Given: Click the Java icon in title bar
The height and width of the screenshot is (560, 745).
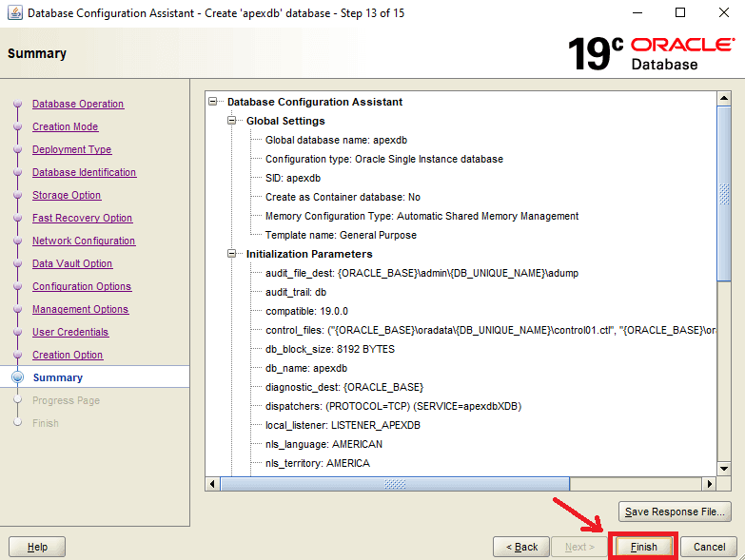Looking at the screenshot, I should [x=13, y=13].
